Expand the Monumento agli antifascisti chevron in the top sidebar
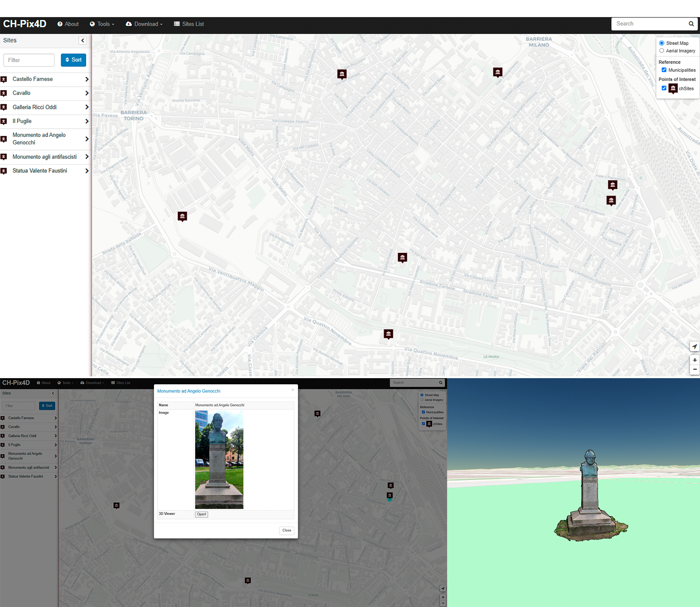This screenshot has height=607, width=700. click(87, 157)
